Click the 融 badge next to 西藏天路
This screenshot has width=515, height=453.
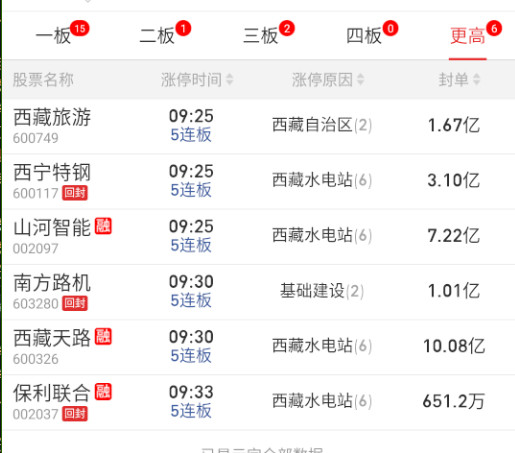[103, 337]
